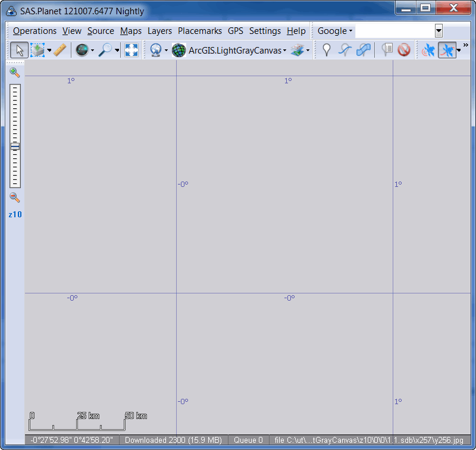Open the Operations menu
The width and height of the screenshot is (476, 450).
pyautogui.click(x=35, y=31)
